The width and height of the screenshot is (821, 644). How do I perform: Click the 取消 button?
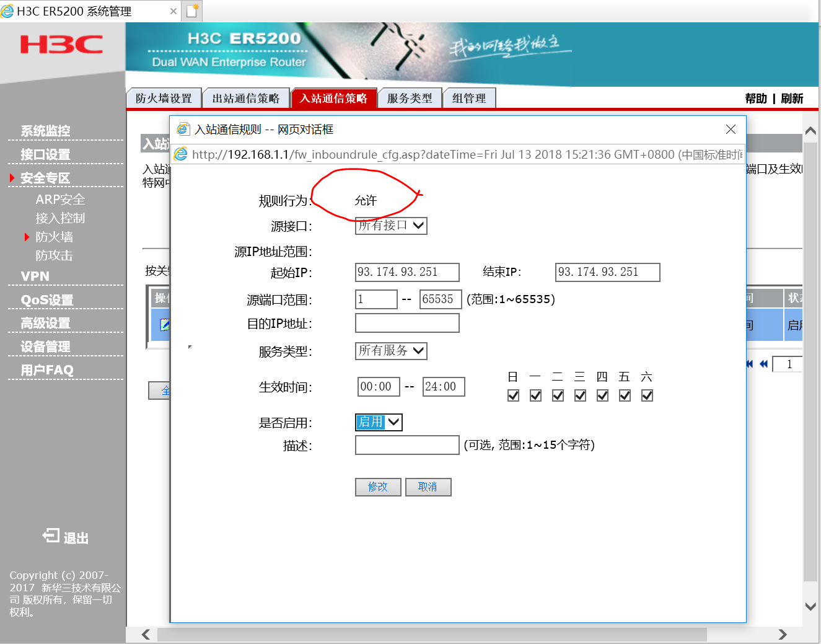click(428, 487)
